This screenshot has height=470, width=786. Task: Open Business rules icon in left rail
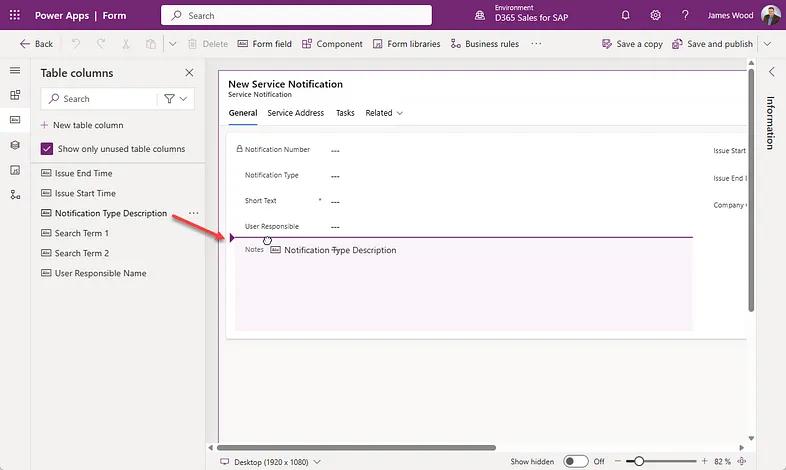pyautogui.click(x=15, y=195)
